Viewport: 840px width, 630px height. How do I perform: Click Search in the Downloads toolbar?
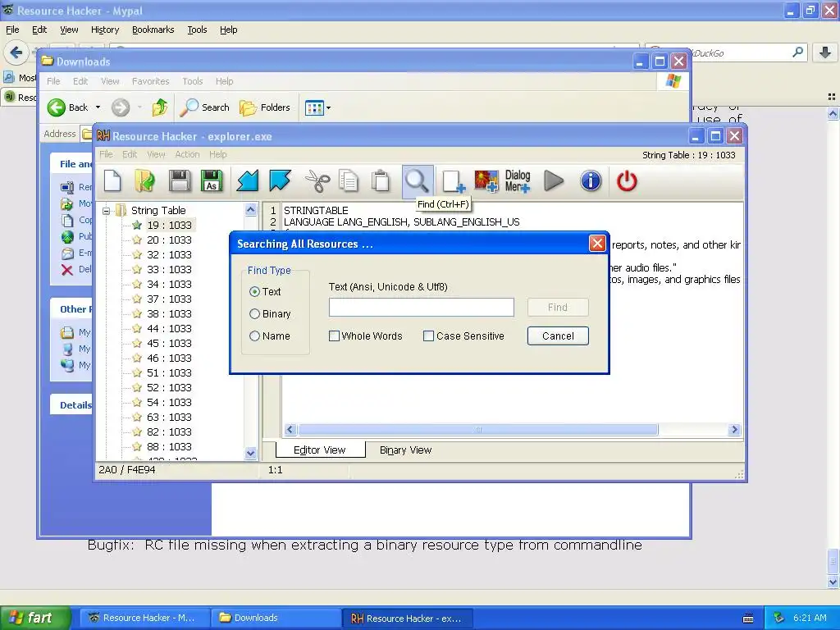(204, 107)
